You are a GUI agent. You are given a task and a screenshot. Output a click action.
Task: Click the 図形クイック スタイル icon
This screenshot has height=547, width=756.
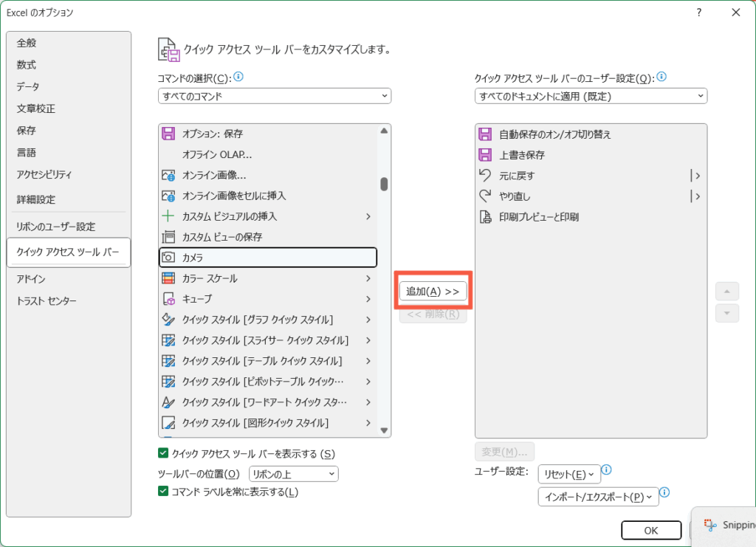click(x=168, y=423)
